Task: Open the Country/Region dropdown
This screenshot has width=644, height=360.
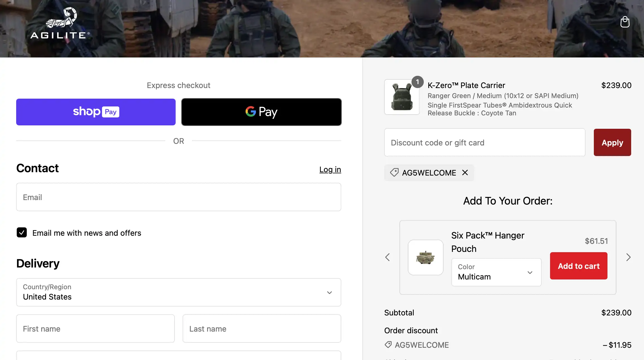Action: click(178, 292)
